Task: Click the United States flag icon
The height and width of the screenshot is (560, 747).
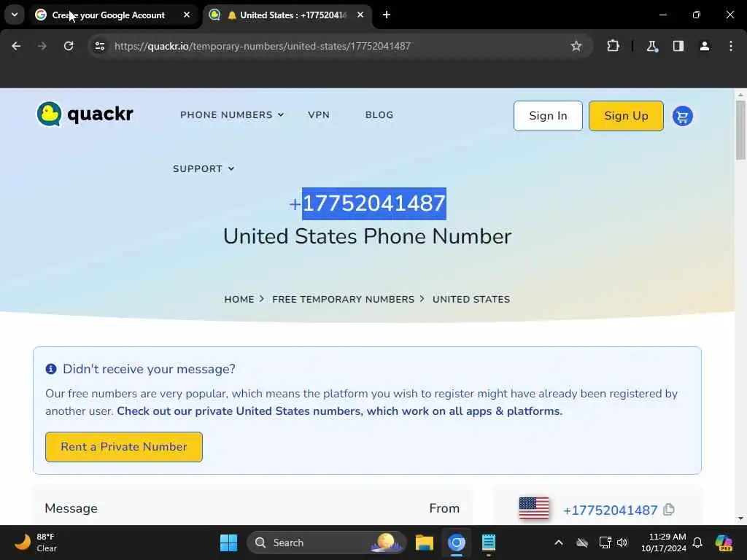Action: tap(533, 508)
